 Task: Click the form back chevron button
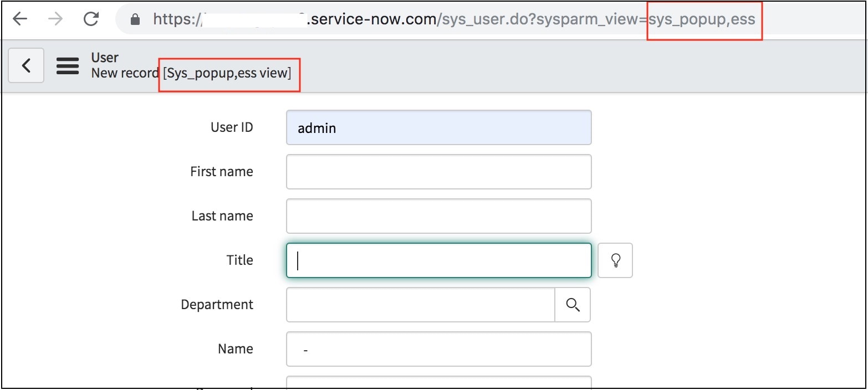25,65
